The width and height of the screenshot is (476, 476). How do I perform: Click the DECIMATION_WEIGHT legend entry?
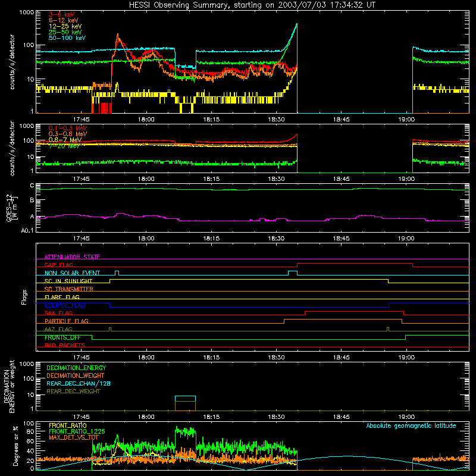pos(76,375)
